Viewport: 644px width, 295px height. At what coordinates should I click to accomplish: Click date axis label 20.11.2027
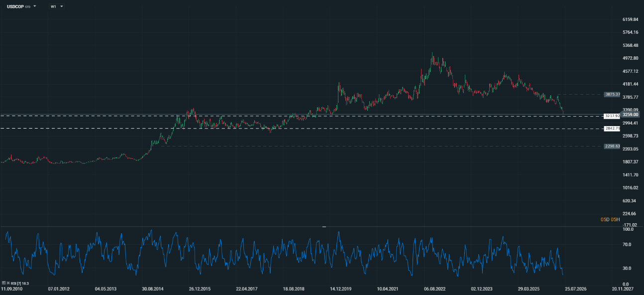[623, 289]
